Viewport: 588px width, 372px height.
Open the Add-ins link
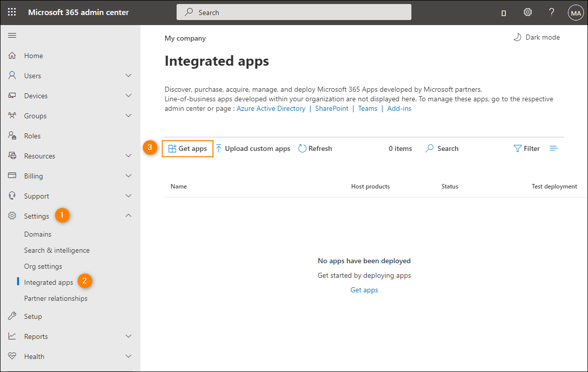[x=399, y=108]
